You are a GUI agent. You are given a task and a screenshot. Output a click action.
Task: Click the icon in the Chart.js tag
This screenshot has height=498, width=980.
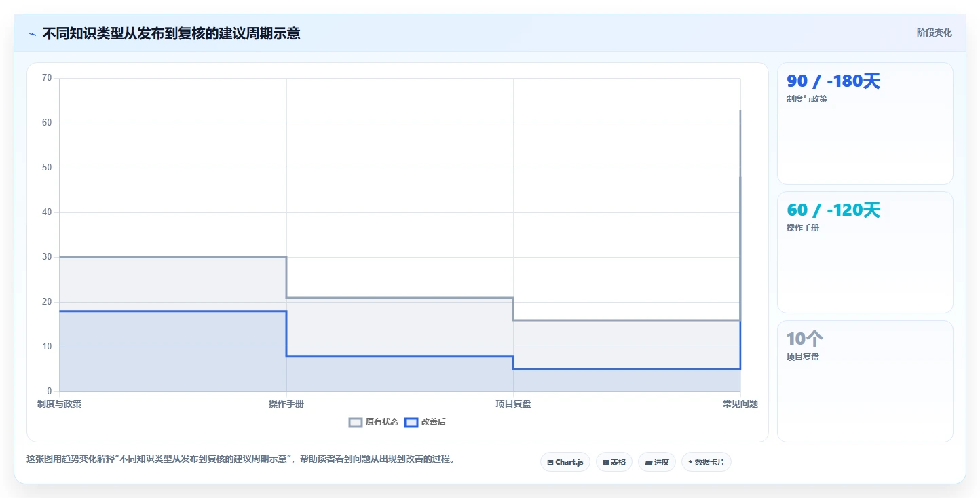tap(550, 462)
